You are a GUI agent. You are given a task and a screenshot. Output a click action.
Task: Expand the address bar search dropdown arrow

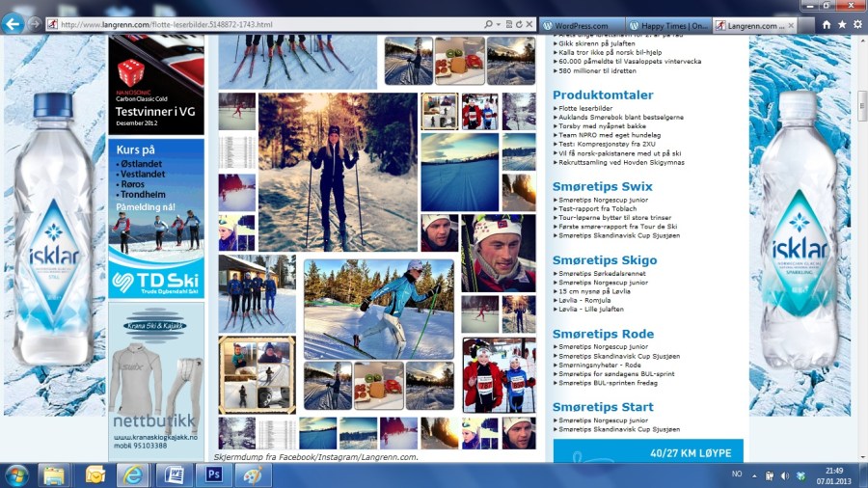499,24
